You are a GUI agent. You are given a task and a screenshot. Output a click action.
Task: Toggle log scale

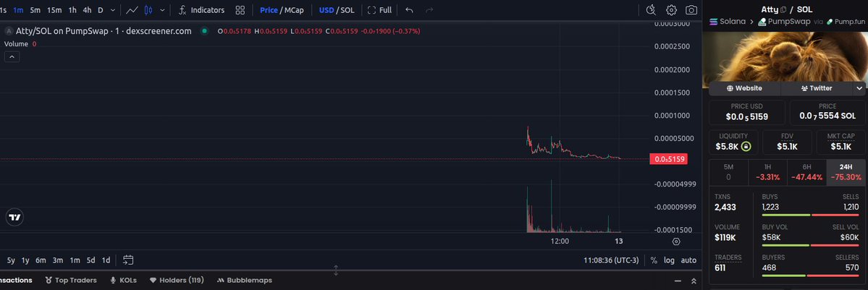[669, 260]
